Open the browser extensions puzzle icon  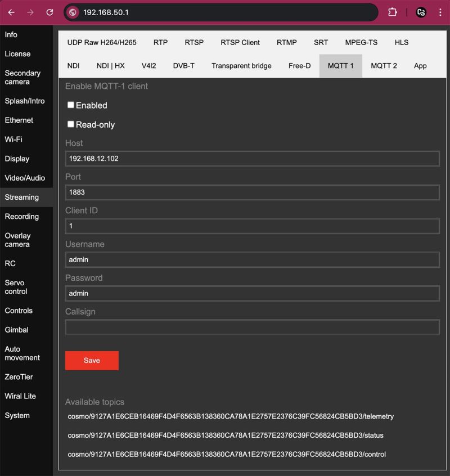pyautogui.click(x=393, y=12)
